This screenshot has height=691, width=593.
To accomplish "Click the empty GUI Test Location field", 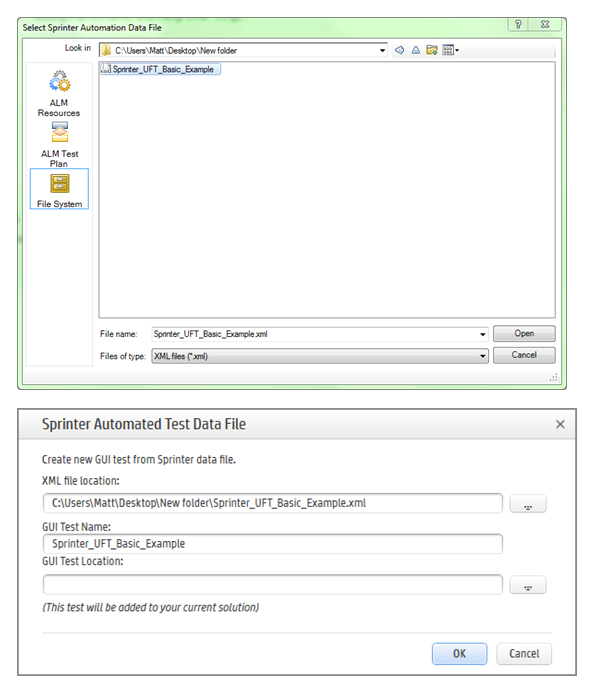I will coord(273,585).
